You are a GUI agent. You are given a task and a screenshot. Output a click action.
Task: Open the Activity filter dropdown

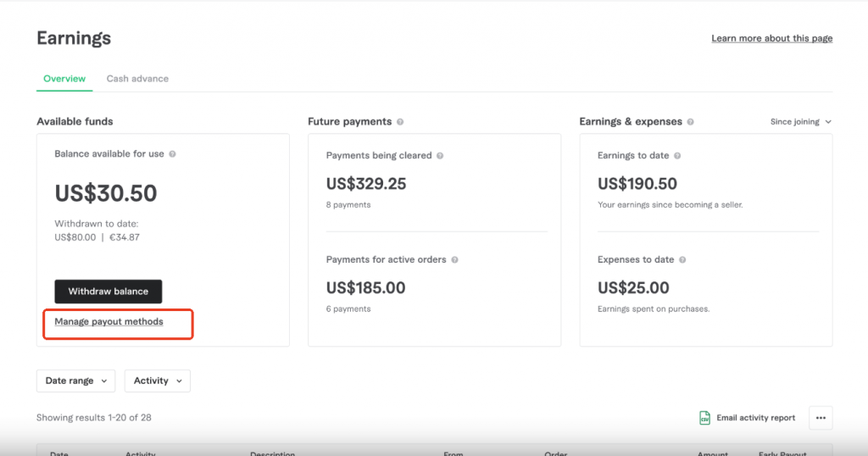(158, 381)
